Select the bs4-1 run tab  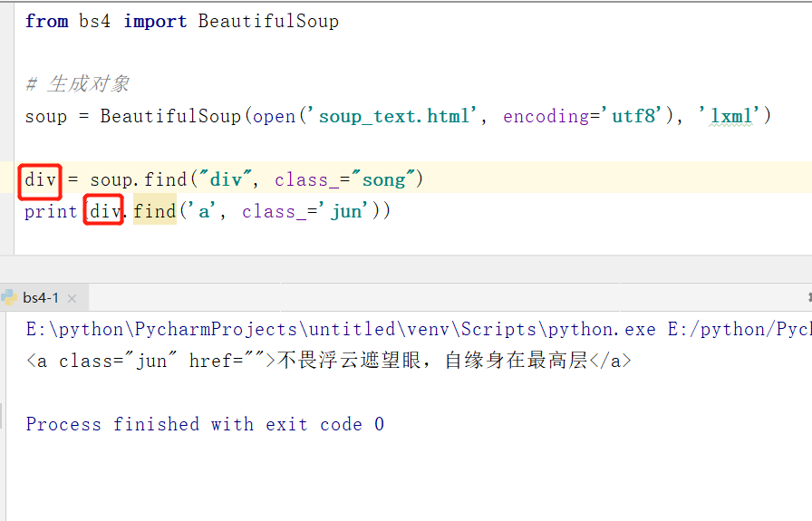(44, 298)
